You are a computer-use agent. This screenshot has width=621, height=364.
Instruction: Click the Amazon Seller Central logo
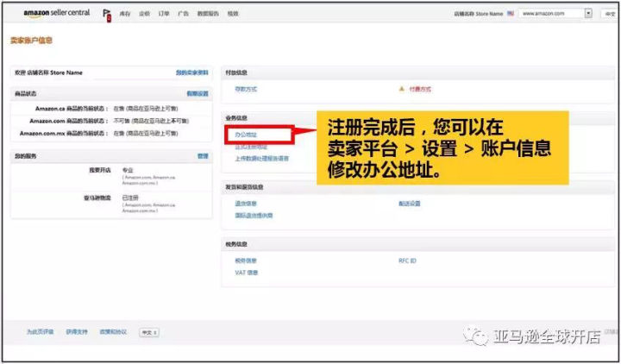[57, 13]
